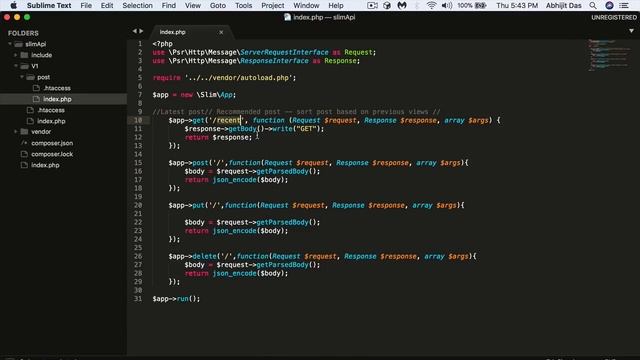Viewport: 640px width, 360px height.
Task: Open the tab list dropdown arrow
Action: (631, 31)
